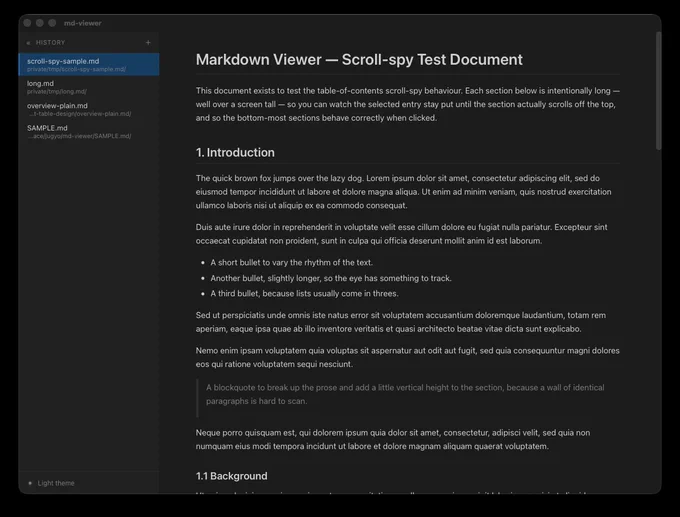Collapse the History sidebar with the chevron icon

(x=28, y=43)
